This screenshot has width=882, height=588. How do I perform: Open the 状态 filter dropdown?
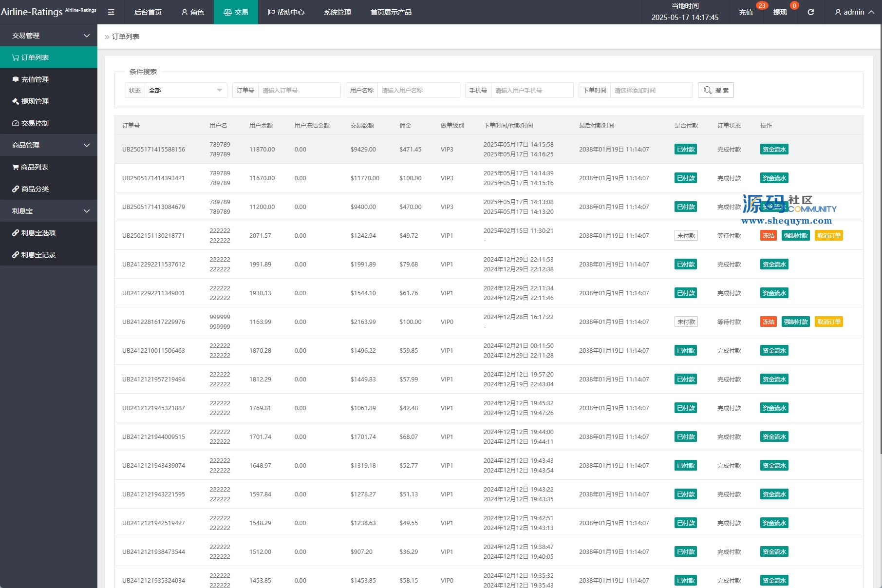coord(185,90)
